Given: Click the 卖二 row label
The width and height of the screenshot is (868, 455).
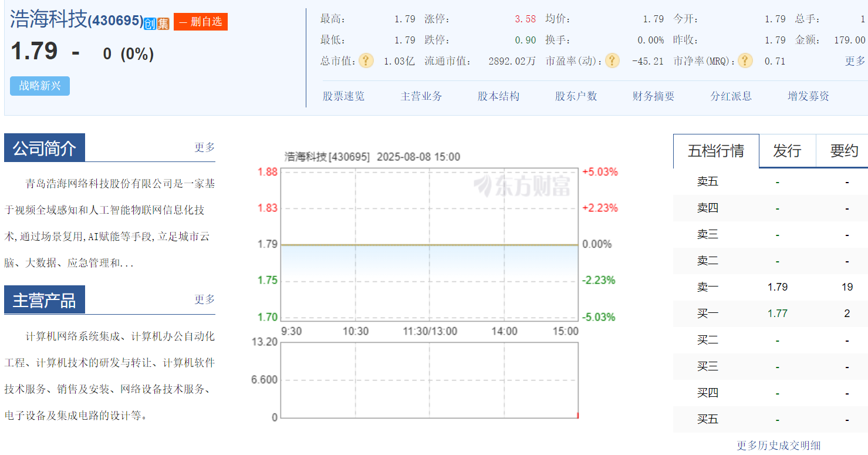Looking at the screenshot, I should tap(708, 261).
